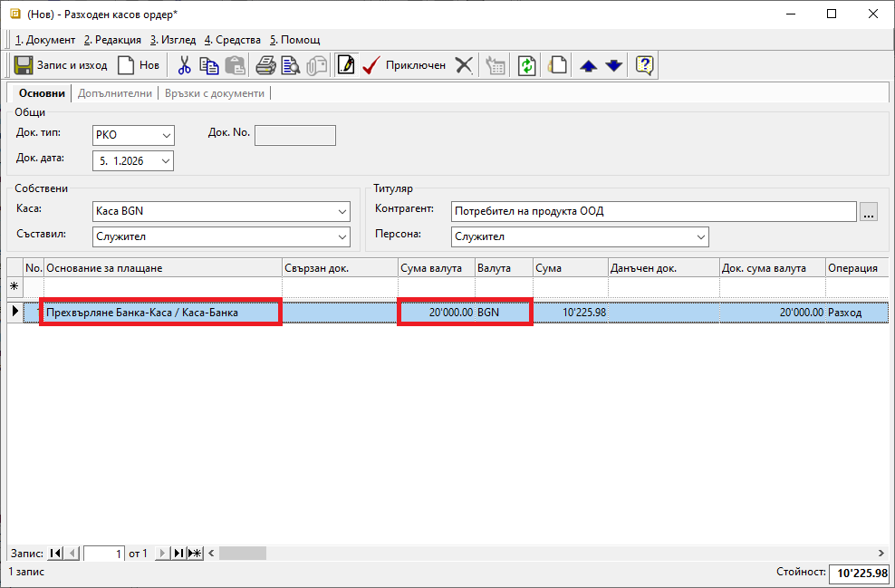Move to next document with down arrow

click(x=613, y=65)
